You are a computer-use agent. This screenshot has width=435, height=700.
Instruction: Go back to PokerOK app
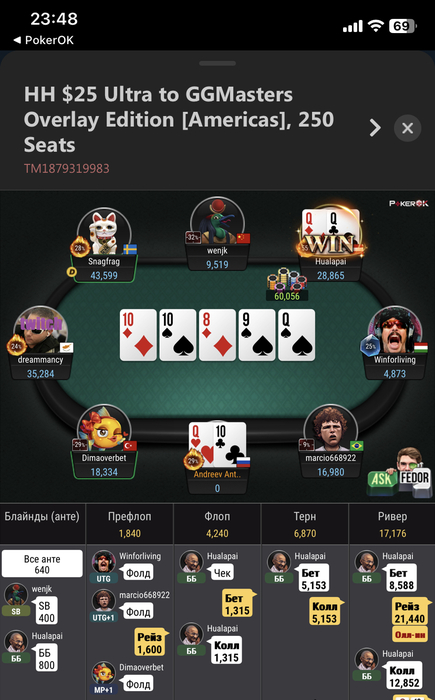tap(44, 40)
